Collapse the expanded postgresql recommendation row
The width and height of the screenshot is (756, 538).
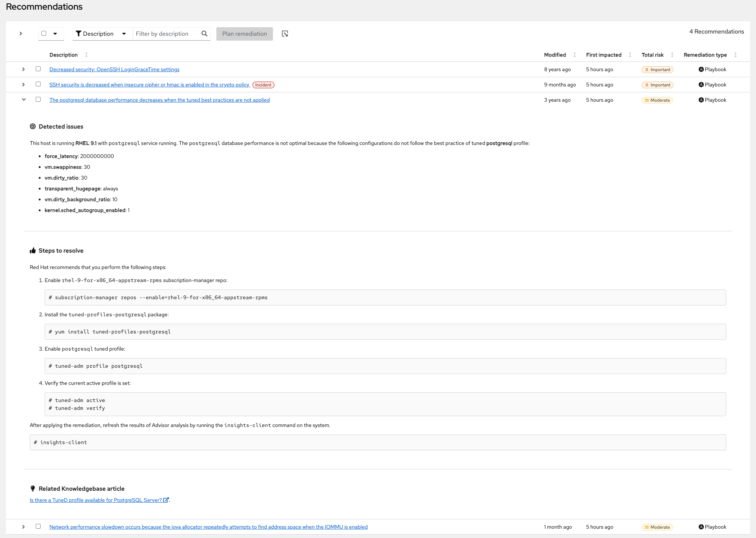point(23,99)
